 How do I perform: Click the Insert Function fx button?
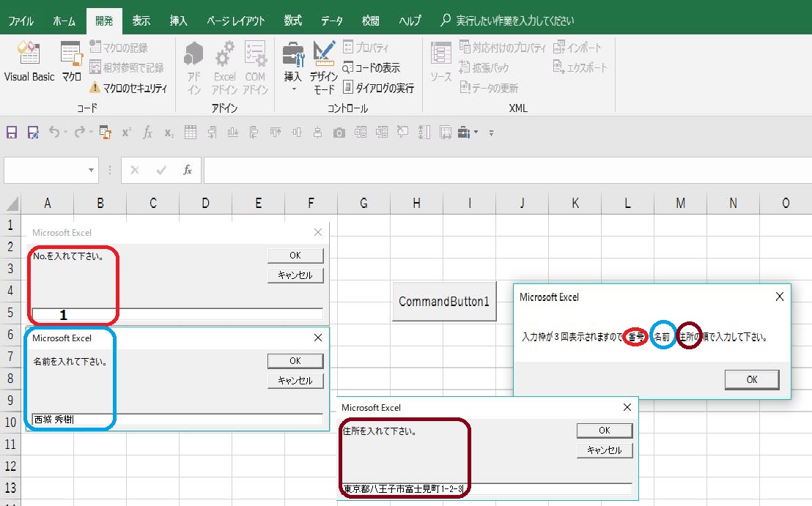[x=188, y=170]
